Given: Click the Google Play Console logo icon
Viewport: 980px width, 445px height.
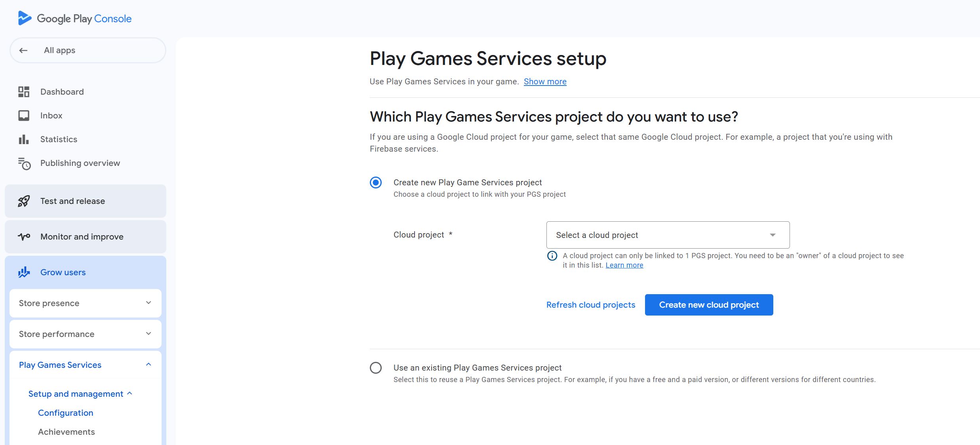Looking at the screenshot, I should tap(25, 18).
